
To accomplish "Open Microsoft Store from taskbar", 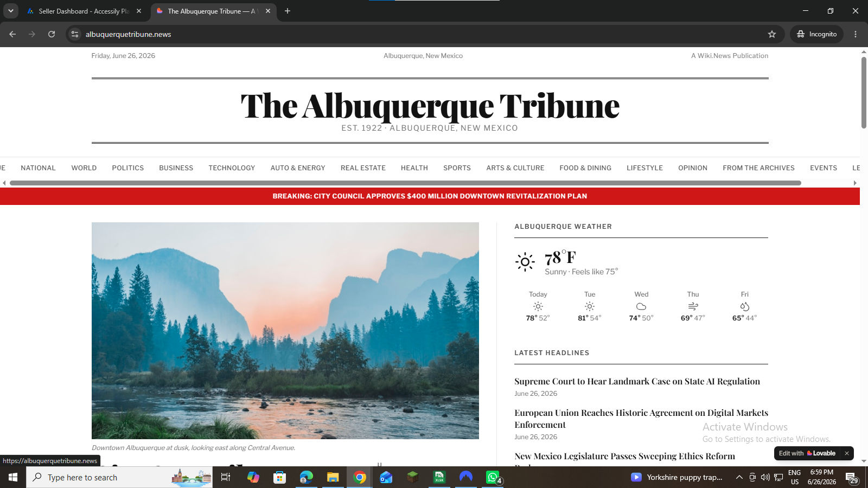I will [279, 477].
